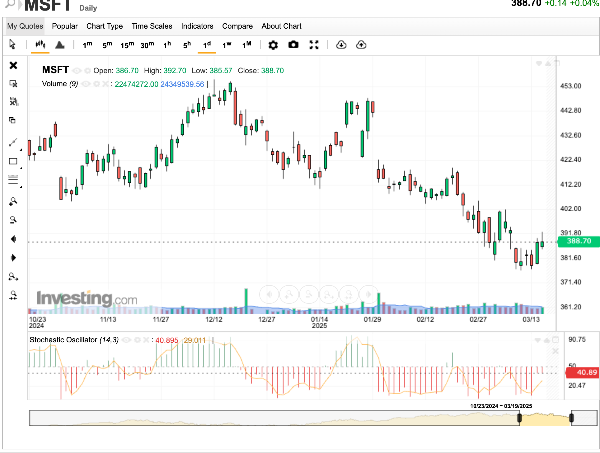Click floating zoom-in overlay button on chart
600x453 pixels.
(289, 294)
